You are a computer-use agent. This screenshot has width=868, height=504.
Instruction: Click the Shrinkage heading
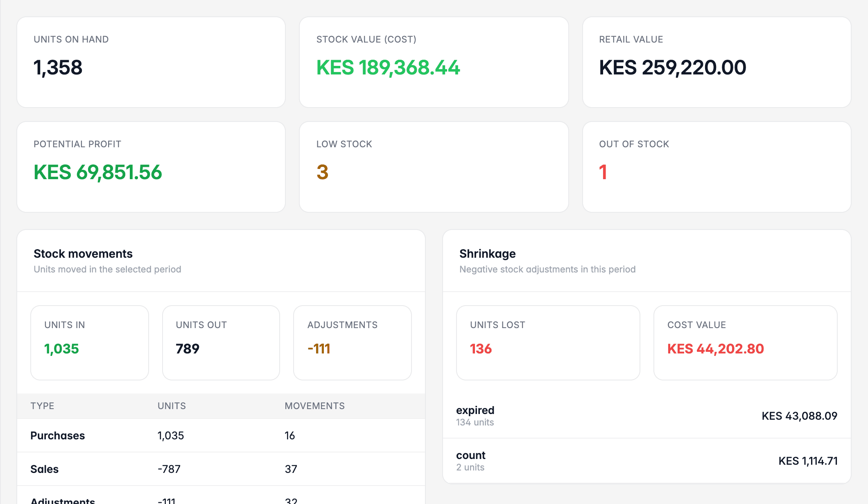(487, 254)
